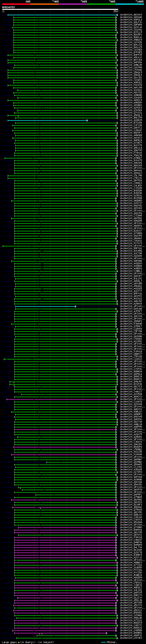Open UniRef100_A7WQG7 hit

(x=131, y=158)
